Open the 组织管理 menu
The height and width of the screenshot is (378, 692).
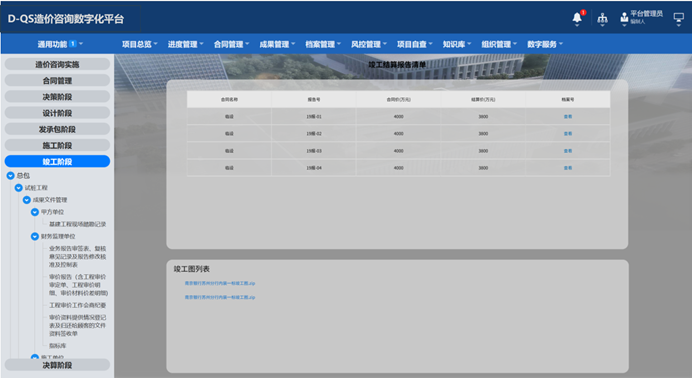499,44
